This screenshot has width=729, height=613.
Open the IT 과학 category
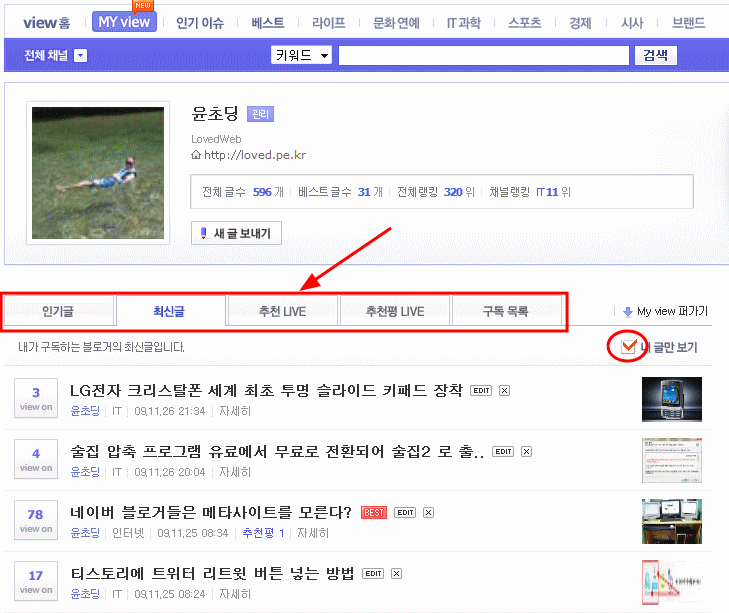click(464, 23)
